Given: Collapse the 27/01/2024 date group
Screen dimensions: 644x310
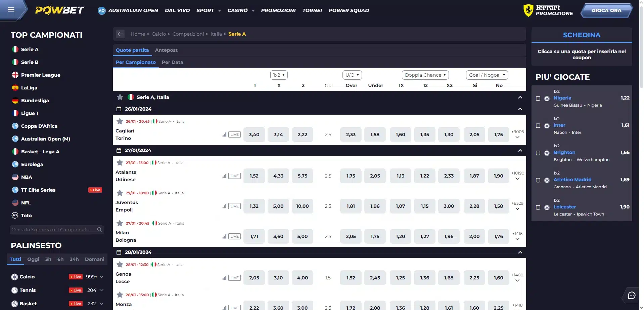Looking at the screenshot, I should [x=520, y=150].
